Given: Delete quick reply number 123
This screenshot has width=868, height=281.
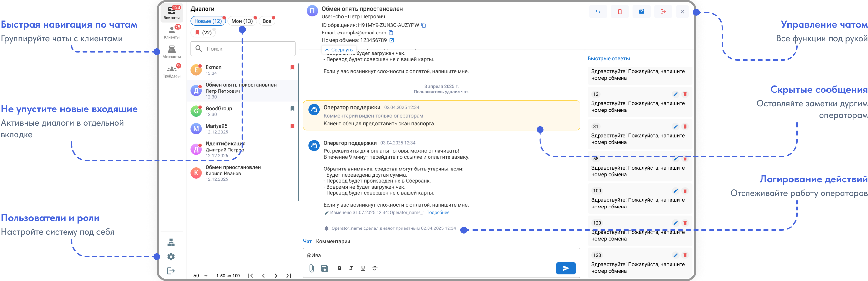Looking at the screenshot, I should coord(685,255).
